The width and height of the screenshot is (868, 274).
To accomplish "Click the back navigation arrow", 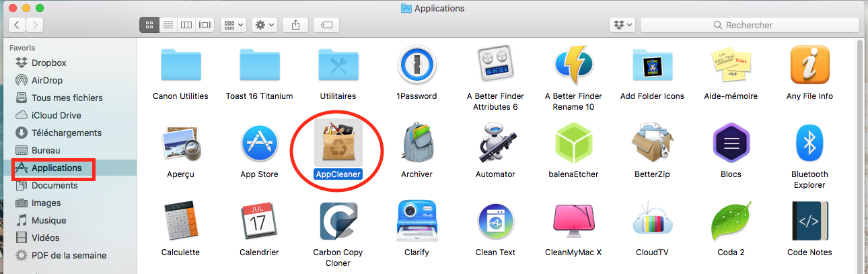I will (17, 25).
